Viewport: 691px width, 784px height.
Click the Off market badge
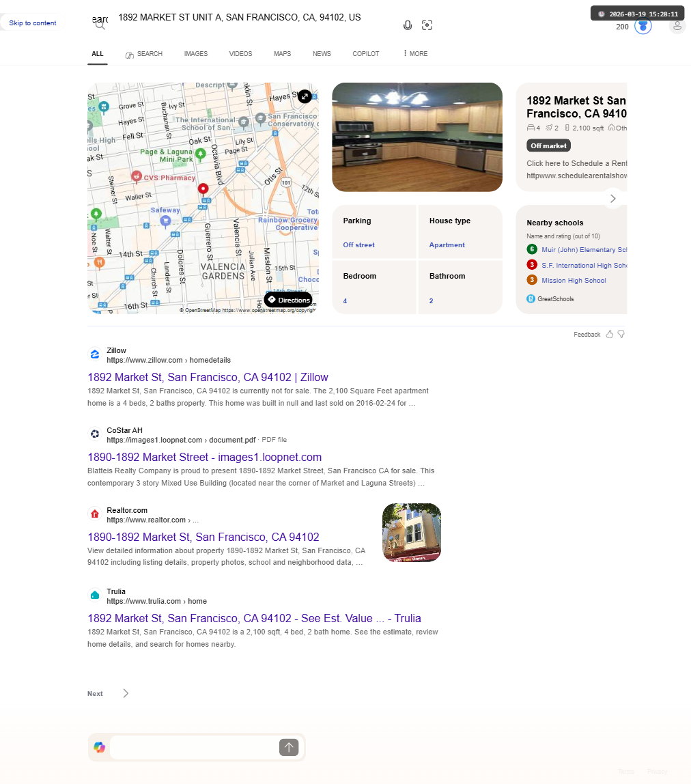click(548, 145)
